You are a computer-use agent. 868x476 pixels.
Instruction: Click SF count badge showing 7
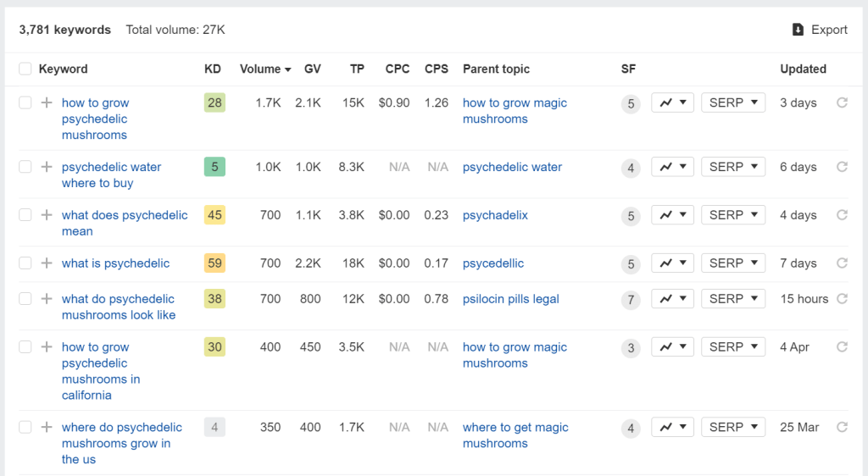click(x=630, y=300)
